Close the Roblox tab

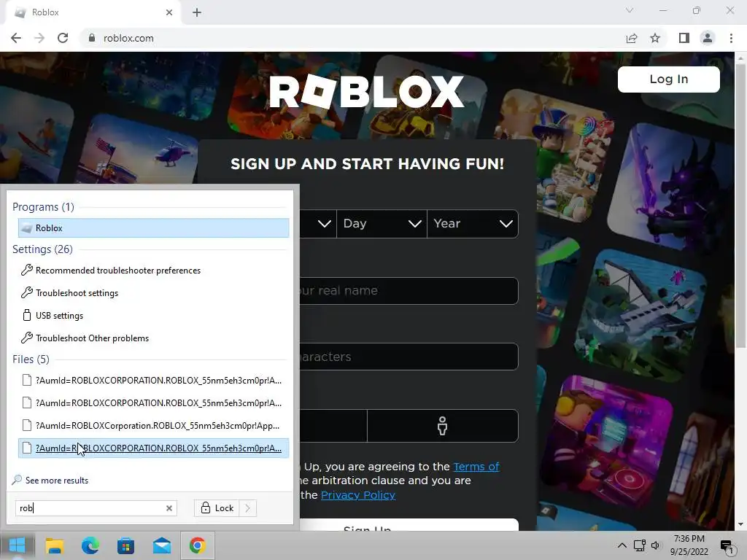click(x=169, y=13)
